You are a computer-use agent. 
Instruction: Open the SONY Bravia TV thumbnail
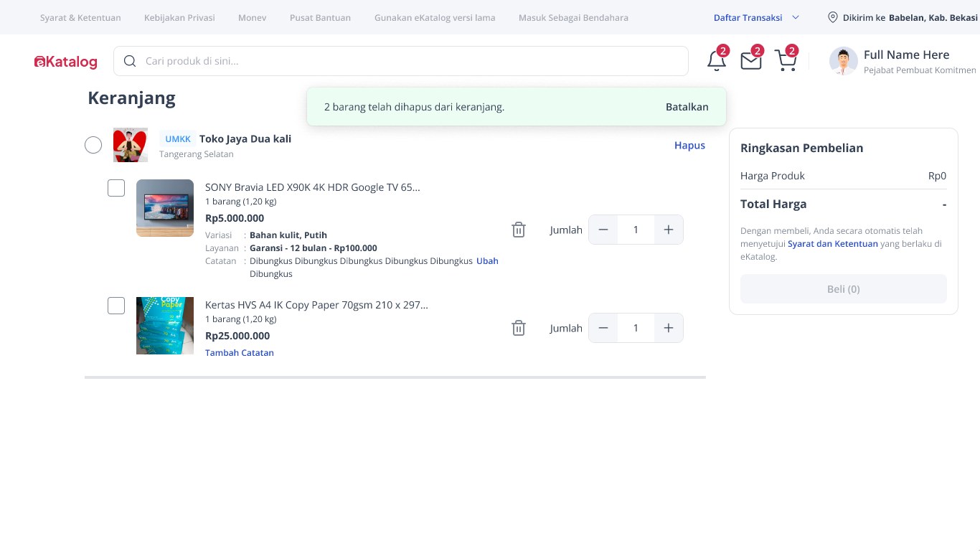click(x=165, y=208)
